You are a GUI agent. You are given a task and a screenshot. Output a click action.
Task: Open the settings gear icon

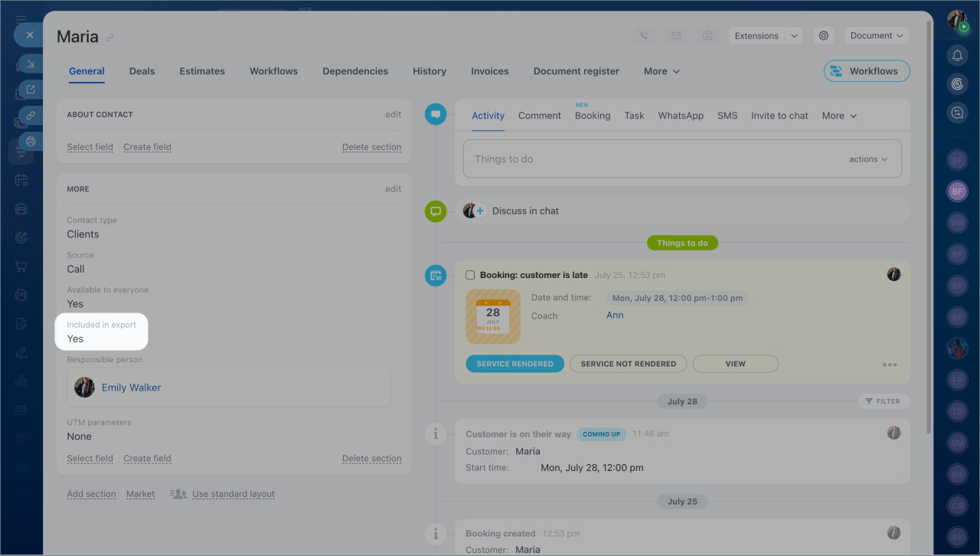824,36
